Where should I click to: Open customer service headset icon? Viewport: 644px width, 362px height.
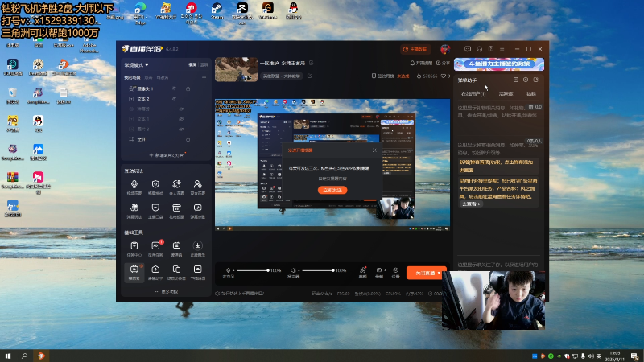[479, 49]
